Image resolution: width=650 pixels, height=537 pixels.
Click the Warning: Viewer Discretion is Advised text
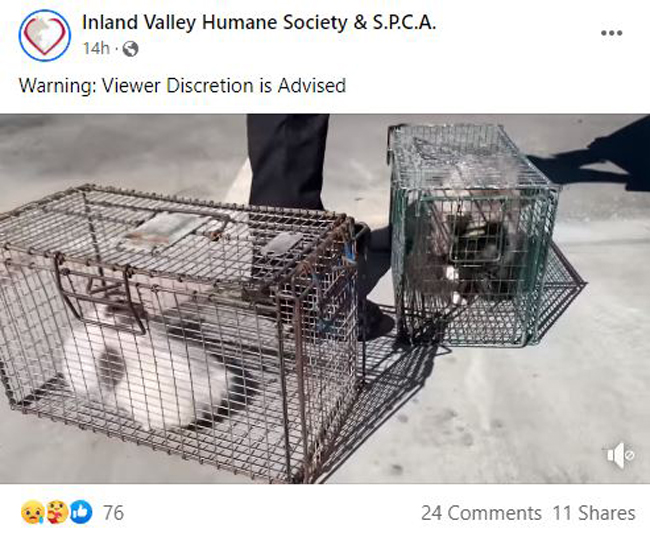pos(182,85)
